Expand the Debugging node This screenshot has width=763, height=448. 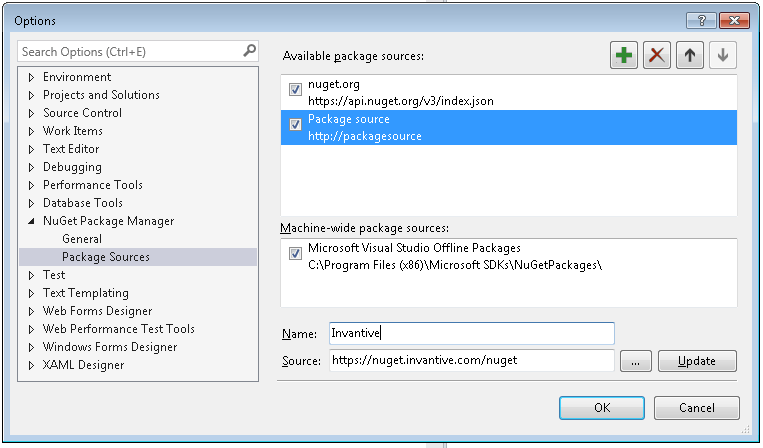coord(31,167)
